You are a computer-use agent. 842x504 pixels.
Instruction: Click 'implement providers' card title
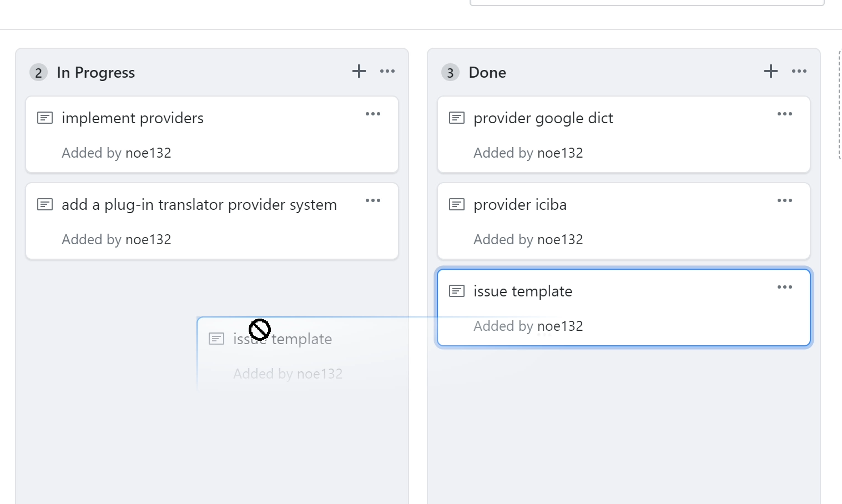(x=133, y=118)
